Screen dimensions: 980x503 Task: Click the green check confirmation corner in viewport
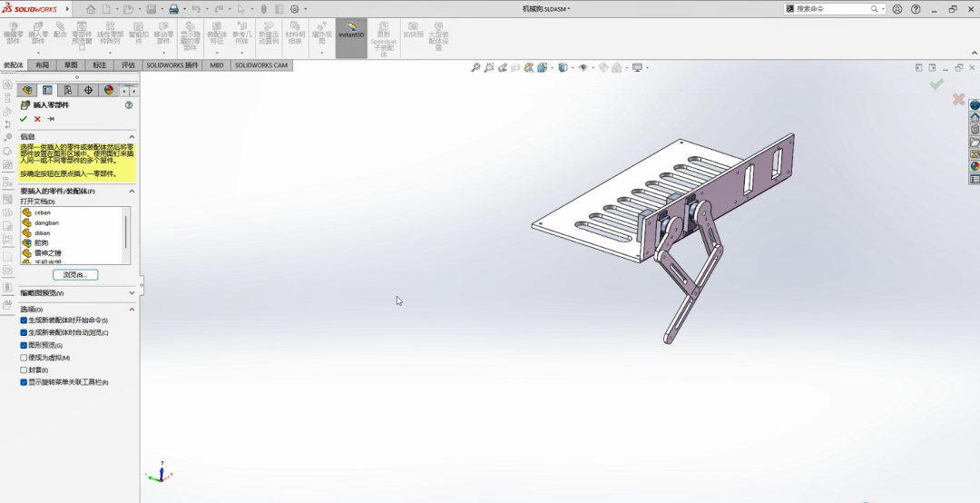click(936, 84)
